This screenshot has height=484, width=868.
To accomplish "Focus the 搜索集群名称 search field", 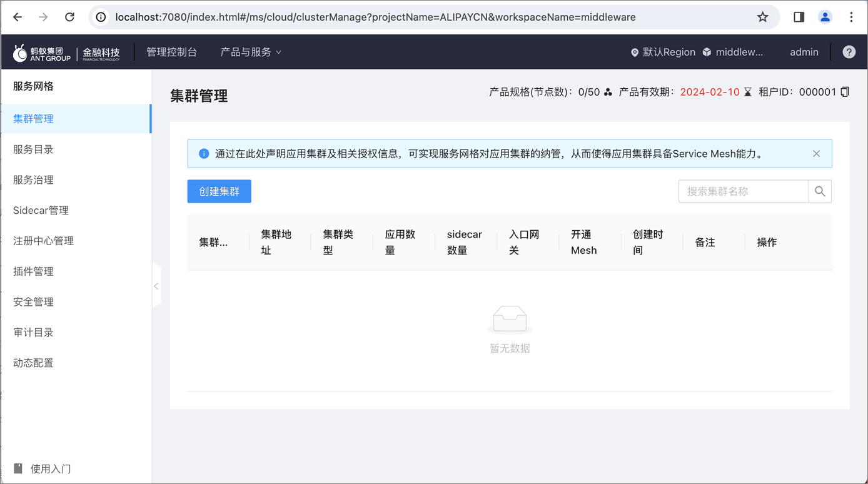I will click(x=744, y=191).
